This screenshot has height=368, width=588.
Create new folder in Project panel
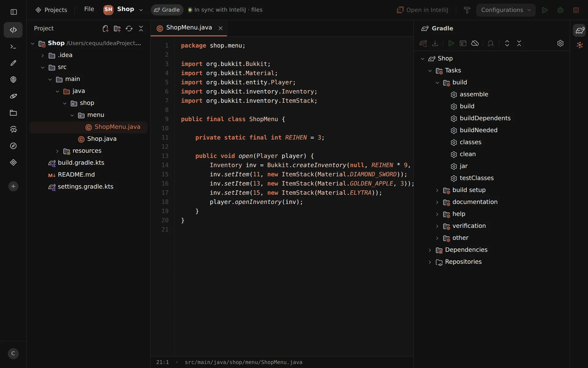pyautogui.click(x=117, y=29)
